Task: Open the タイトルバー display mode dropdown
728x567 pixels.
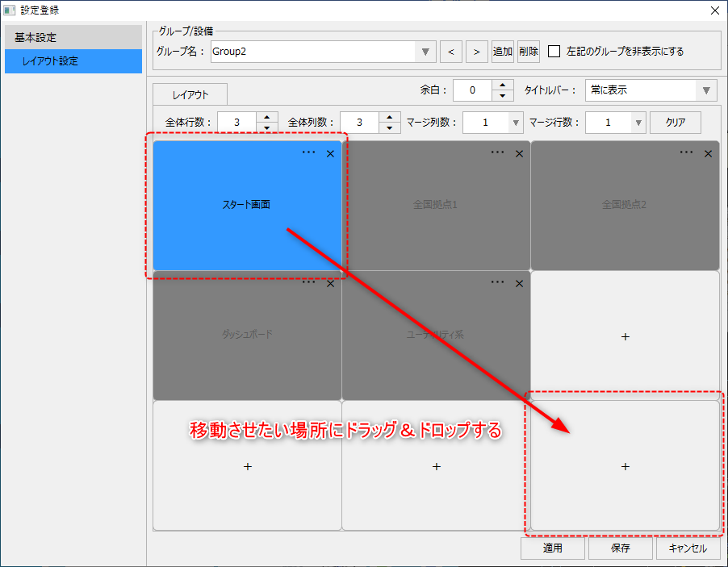Action: [707, 90]
